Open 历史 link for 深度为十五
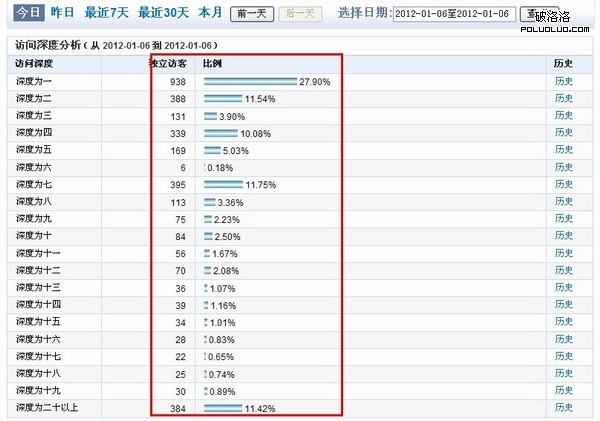600x421 pixels. [563, 322]
